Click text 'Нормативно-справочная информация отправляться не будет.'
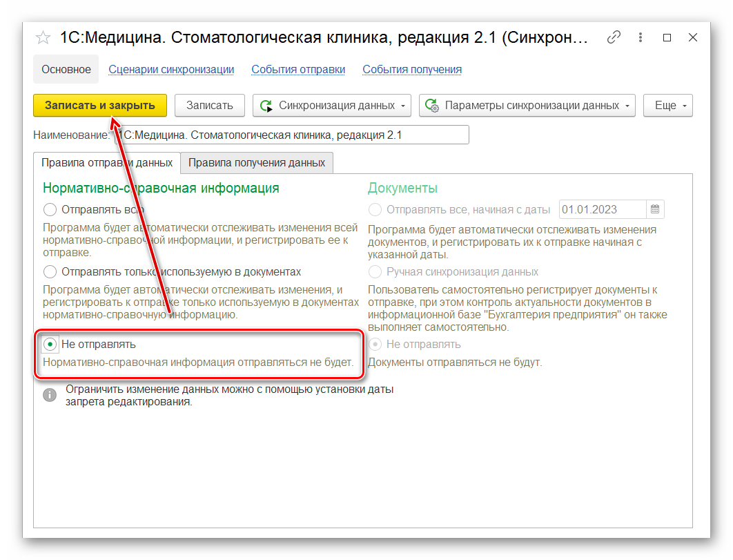The width and height of the screenshot is (733, 560). click(198, 363)
